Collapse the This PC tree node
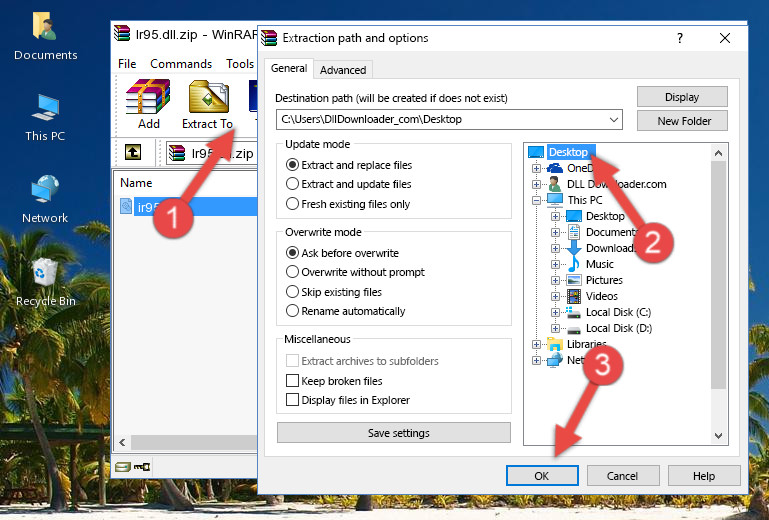 click(x=536, y=200)
